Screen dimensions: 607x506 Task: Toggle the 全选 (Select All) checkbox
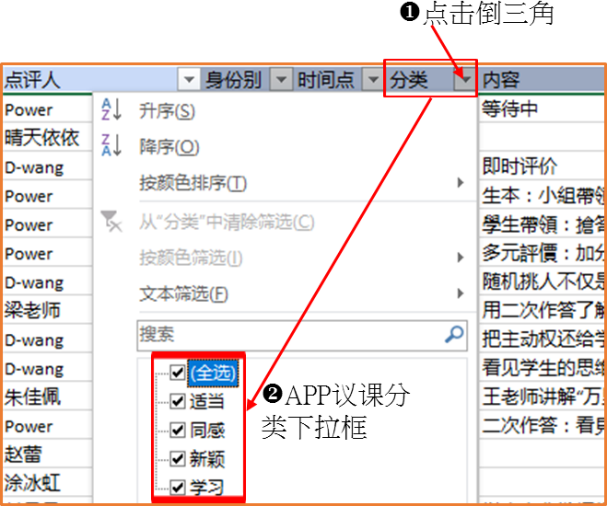178,373
